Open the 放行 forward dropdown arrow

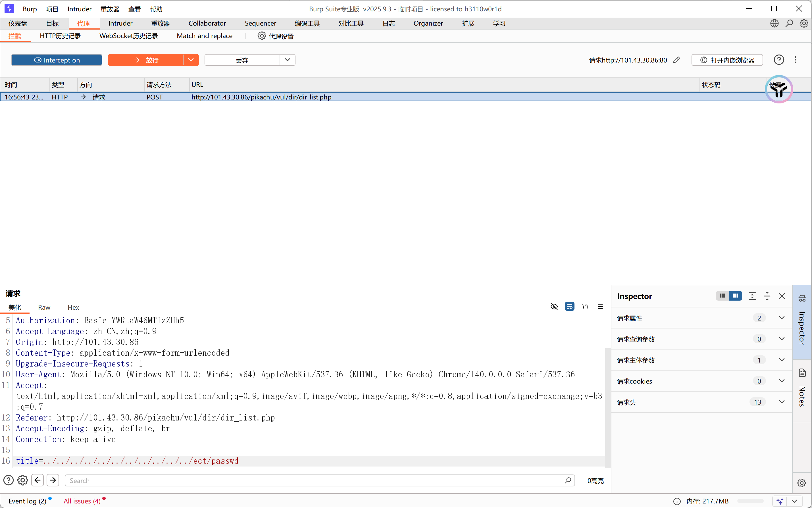(x=191, y=60)
